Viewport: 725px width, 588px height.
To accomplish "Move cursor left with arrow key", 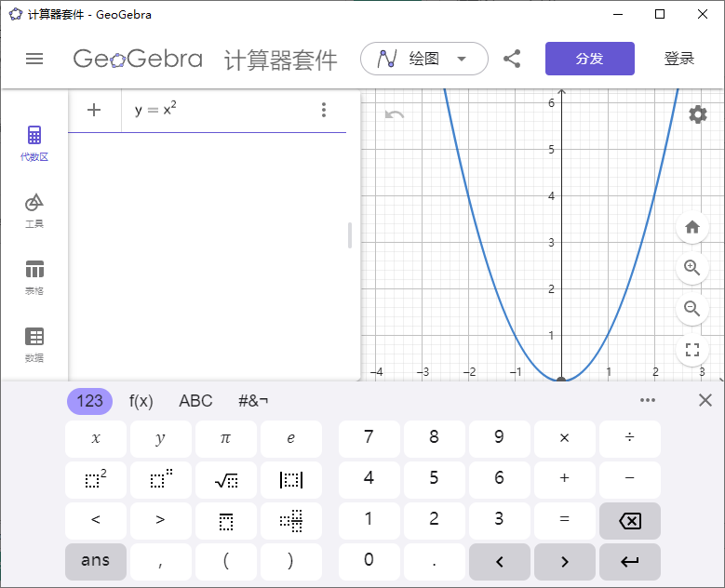I will (500, 562).
